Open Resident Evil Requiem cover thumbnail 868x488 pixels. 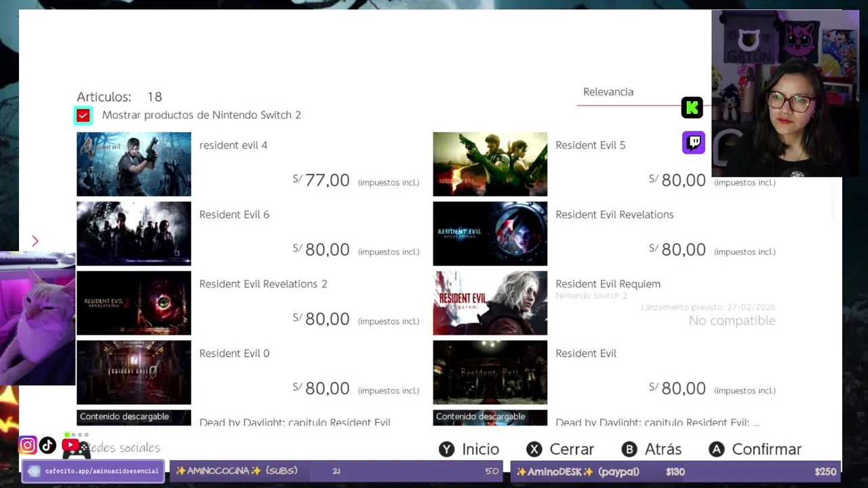click(490, 303)
